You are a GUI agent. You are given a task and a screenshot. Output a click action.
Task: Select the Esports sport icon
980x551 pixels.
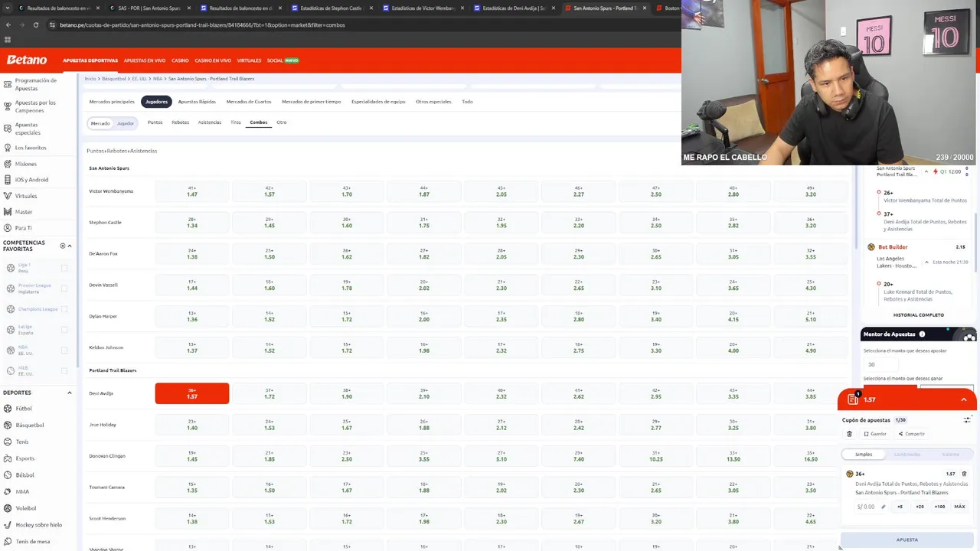click(x=8, y=458)
